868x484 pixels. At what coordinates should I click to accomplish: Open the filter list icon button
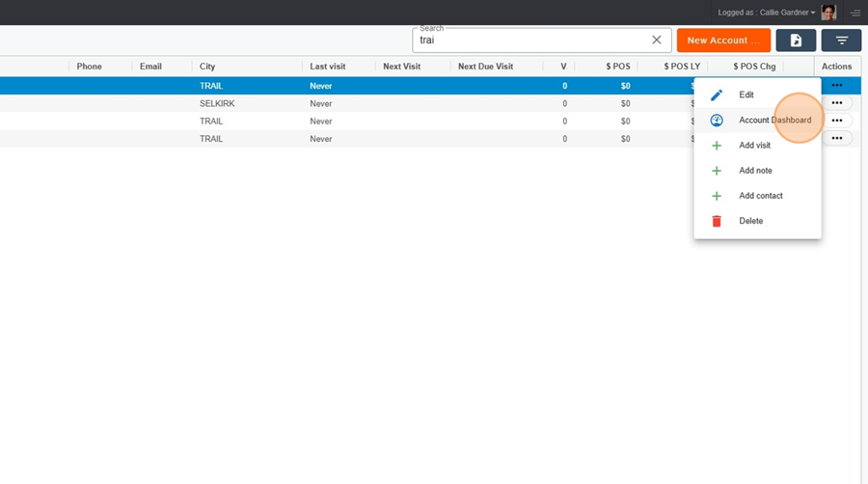[x=841, y=40]
